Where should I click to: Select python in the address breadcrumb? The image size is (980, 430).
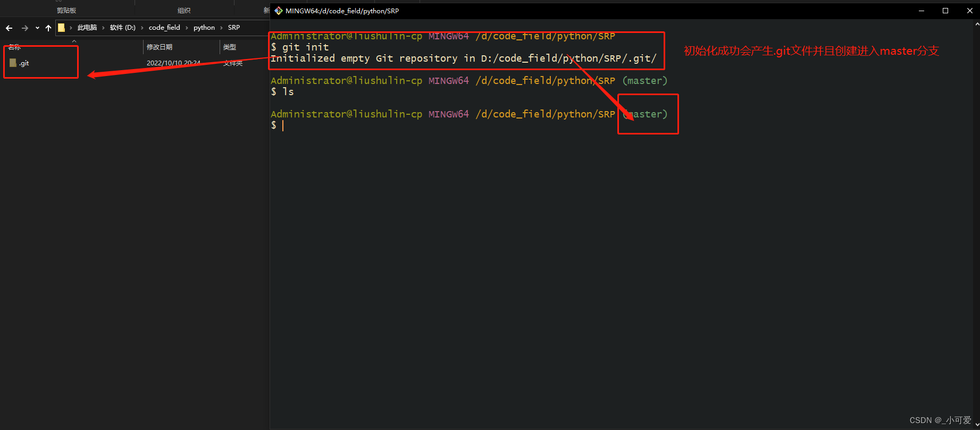(204, 28)
